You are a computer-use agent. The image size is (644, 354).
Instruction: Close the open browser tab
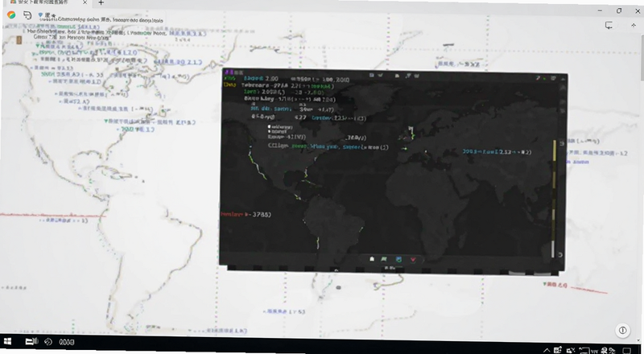[x=85, y=2]
